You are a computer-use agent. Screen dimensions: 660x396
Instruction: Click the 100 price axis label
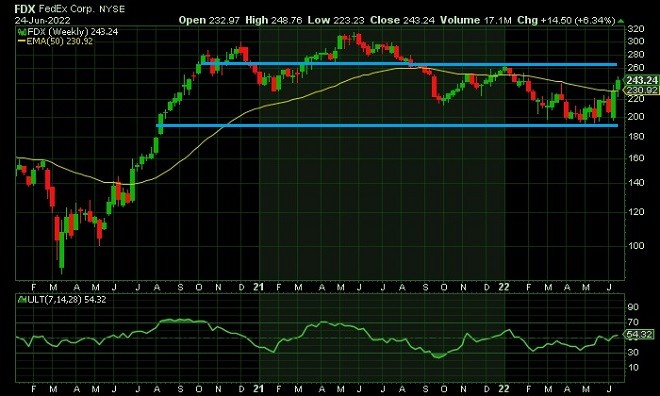[636, 246]
